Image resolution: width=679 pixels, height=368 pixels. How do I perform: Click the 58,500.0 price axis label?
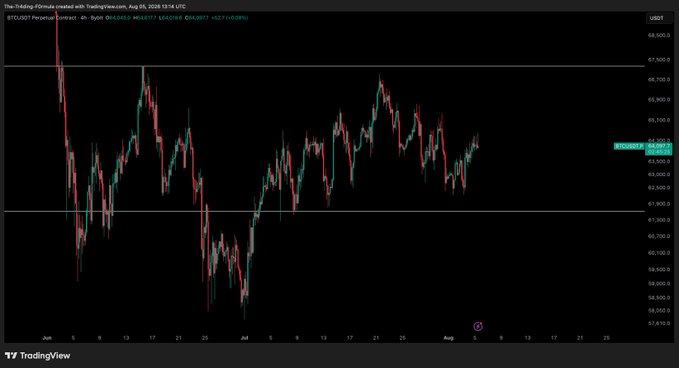pos(659,298)
